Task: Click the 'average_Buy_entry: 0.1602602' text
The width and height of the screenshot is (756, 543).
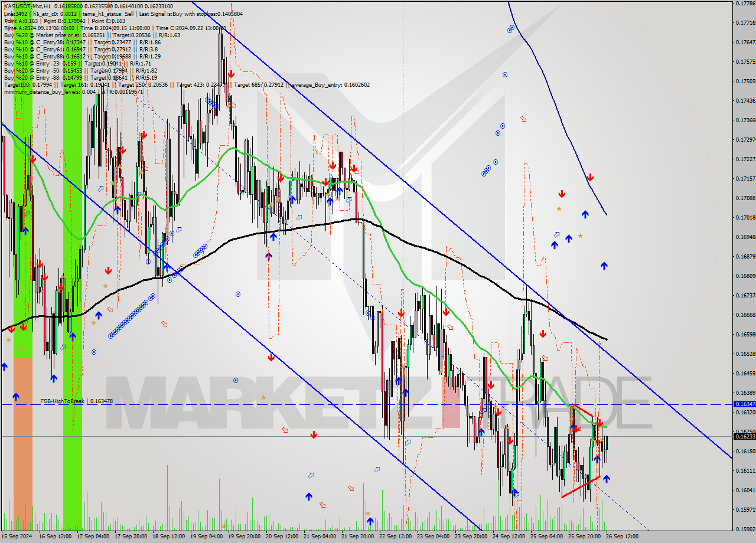Action: point(330,84)
